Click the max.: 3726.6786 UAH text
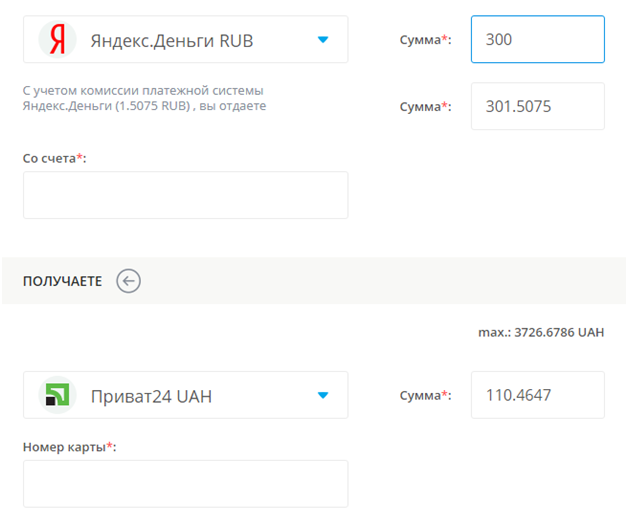This screenshot has width=628, height=525. click(541, 332)
